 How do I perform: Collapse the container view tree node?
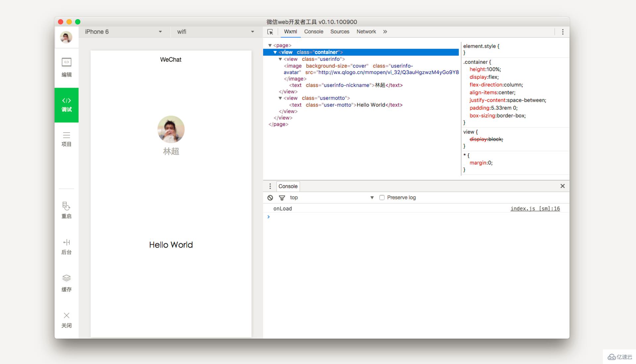click(x=275, y=52)
